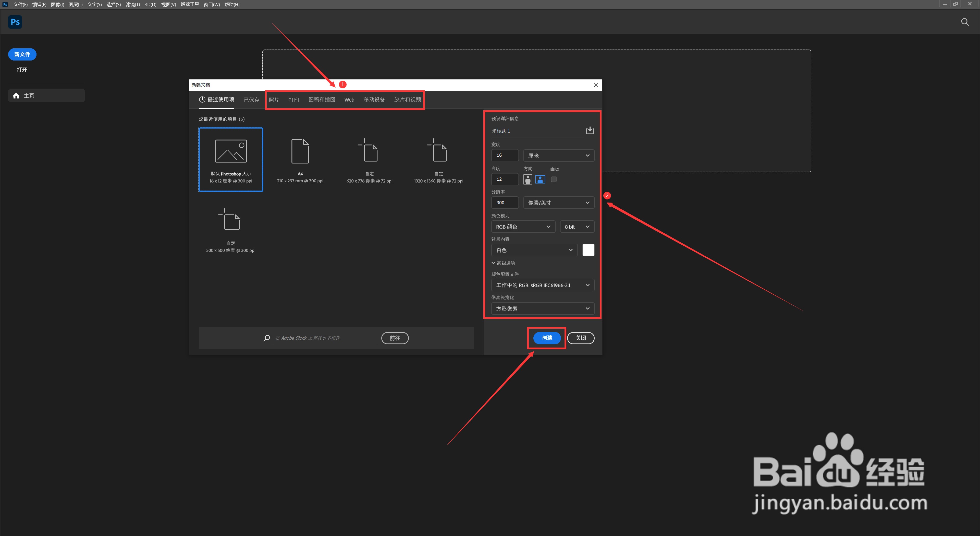
Task: Open the 3D(D) menu
Action: (150, 5)
